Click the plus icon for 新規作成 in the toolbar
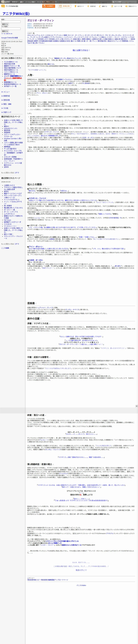This screenshot has width=138, height=644. [88, 6]
